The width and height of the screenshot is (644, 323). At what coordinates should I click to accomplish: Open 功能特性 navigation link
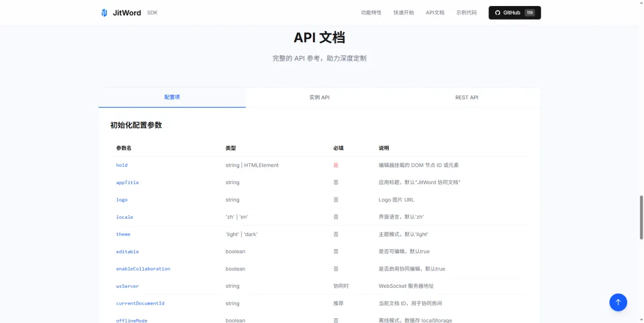[x=371, y=13]
